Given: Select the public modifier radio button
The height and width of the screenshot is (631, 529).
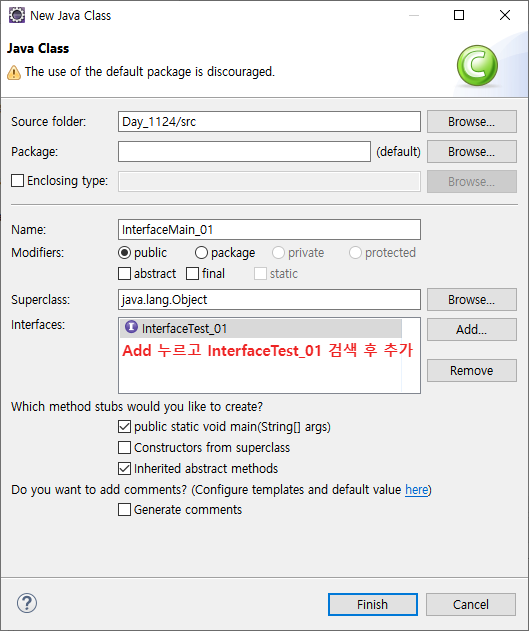Looking at the screenshot, I should coord(124,253).
